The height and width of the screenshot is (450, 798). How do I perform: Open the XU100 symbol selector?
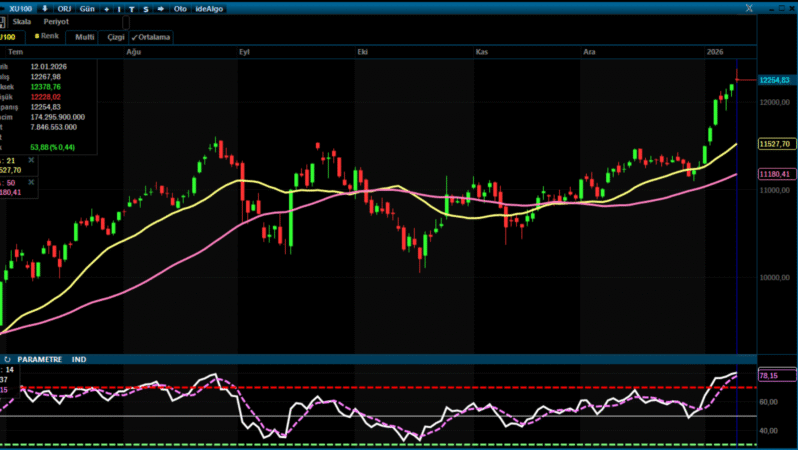pyautogui.click(x=19, y=8)
